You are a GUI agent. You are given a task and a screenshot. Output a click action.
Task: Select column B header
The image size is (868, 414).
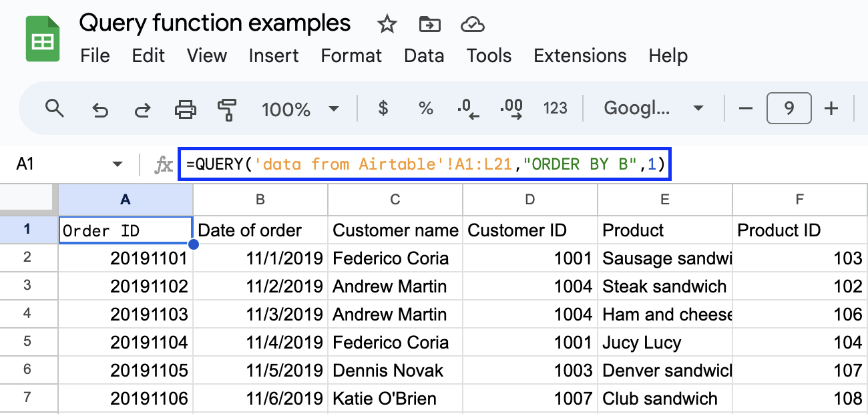click(260, 199)
